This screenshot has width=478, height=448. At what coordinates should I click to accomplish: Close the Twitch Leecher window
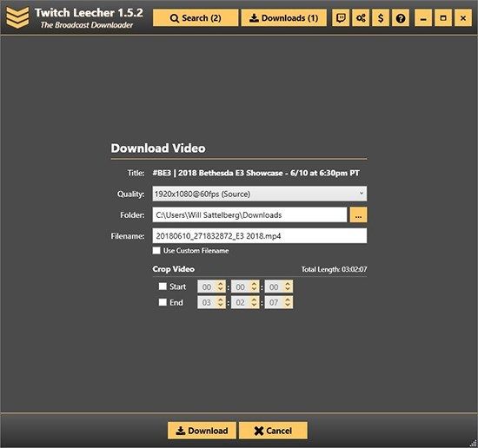point(463,18)
